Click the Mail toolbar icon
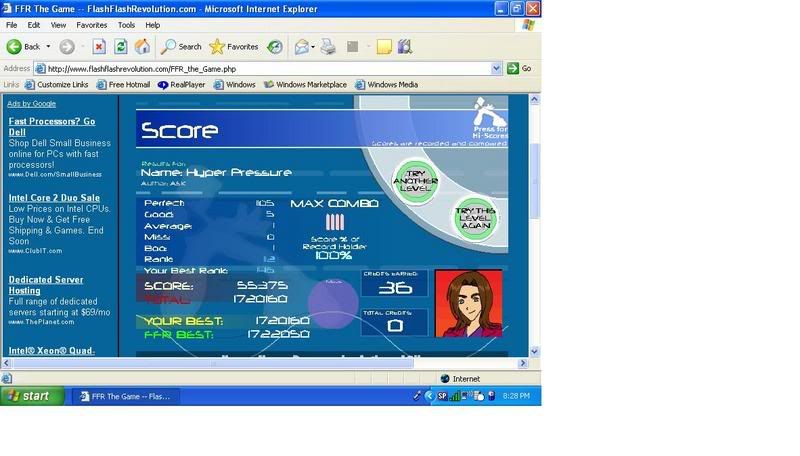Image resolution: width=800 pixels, height=456 pixels. point(301,47)
